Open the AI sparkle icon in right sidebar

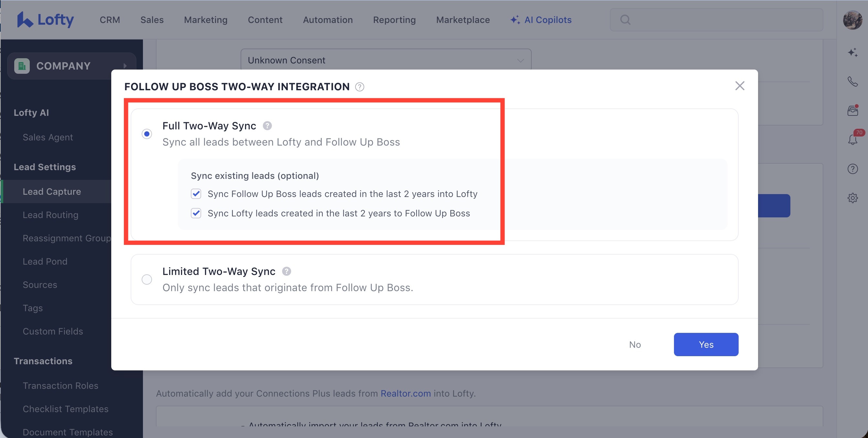[852, 52]
